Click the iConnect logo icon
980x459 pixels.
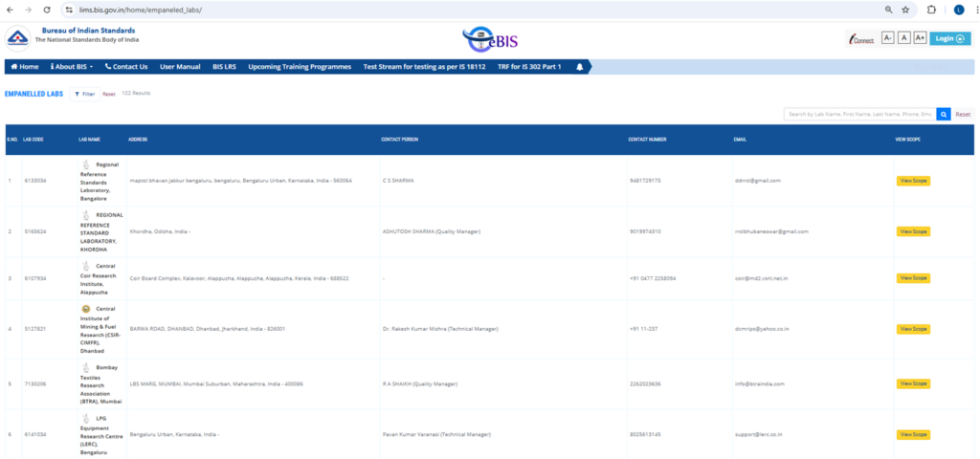(x=862, y=38)
